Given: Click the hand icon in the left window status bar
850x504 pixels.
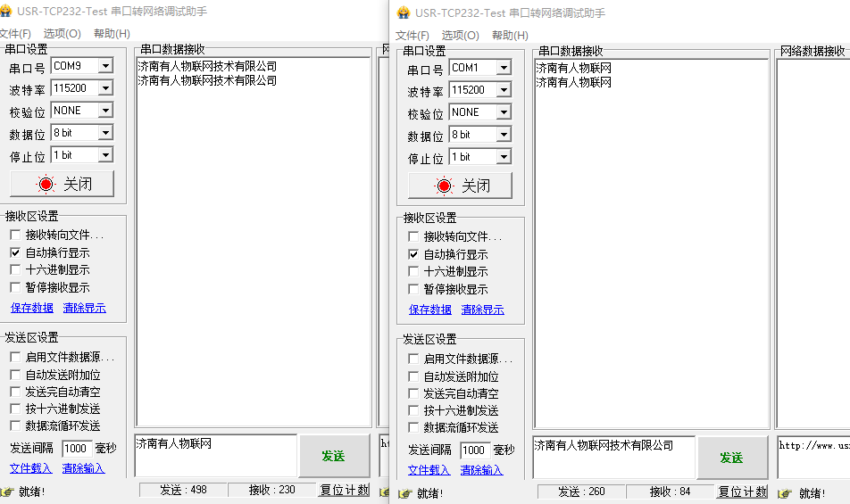Looking at the screenshot, I should [7, 492].
